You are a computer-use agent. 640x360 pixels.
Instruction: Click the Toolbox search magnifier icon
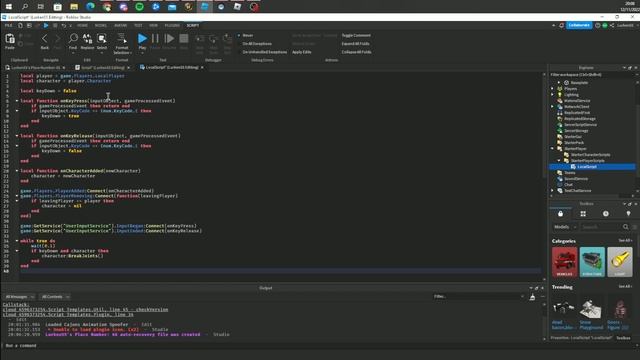click(626, 227)
